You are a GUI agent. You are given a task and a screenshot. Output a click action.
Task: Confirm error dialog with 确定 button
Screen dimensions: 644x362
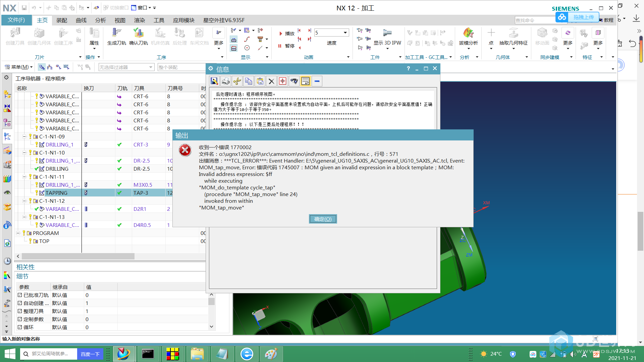pos(322,219)
